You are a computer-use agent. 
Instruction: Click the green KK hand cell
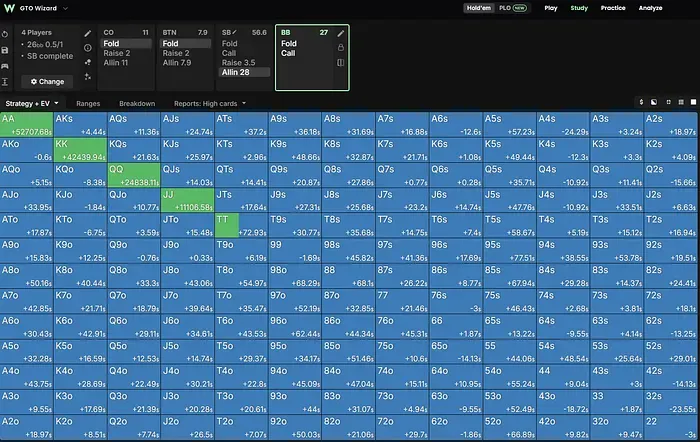coord(80,150)
